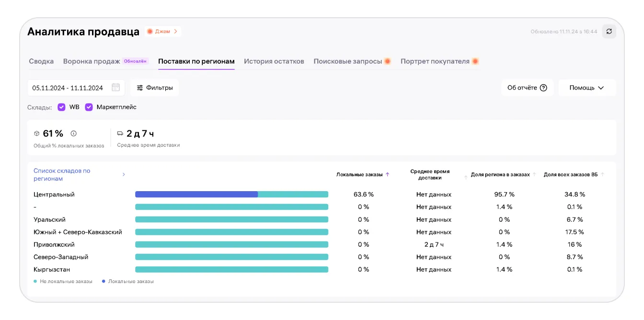Sort by Доля региона в заказах arrow

[534, 175]
